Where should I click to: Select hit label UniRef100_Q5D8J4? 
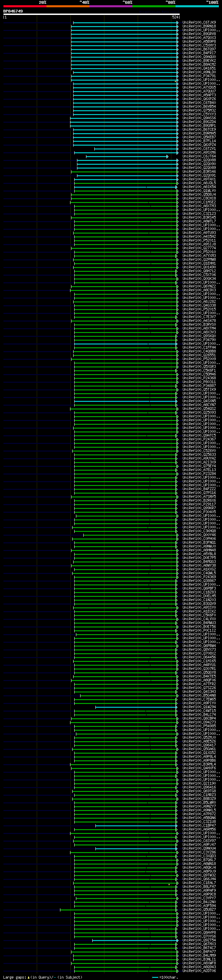(x=199, y=194)
